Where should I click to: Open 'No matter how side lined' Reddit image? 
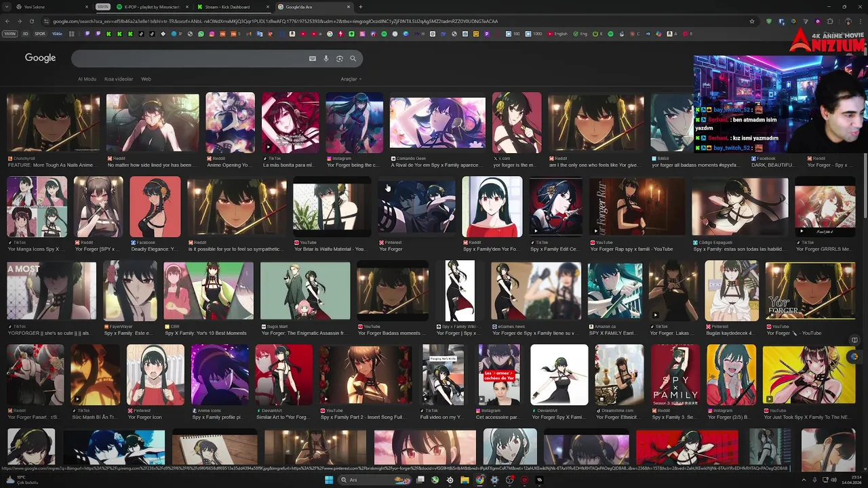(153, 123)
